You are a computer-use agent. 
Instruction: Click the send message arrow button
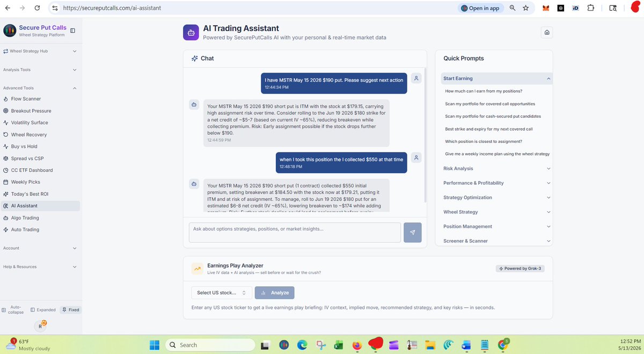click(x=413, y=233)
